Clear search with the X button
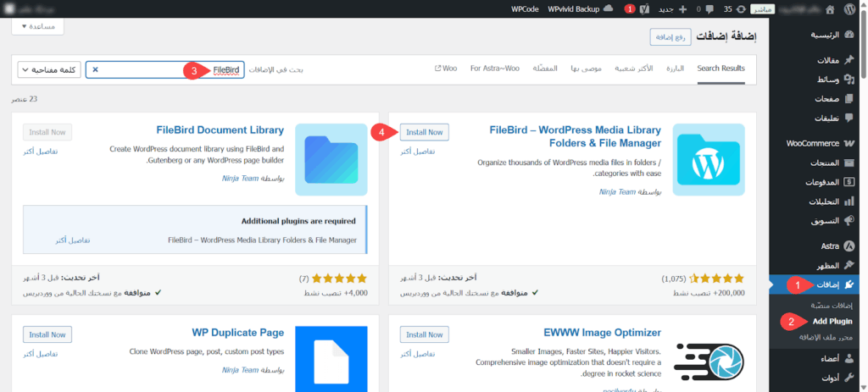The height and width of the screenshot is (392, 868). point(95,70)
